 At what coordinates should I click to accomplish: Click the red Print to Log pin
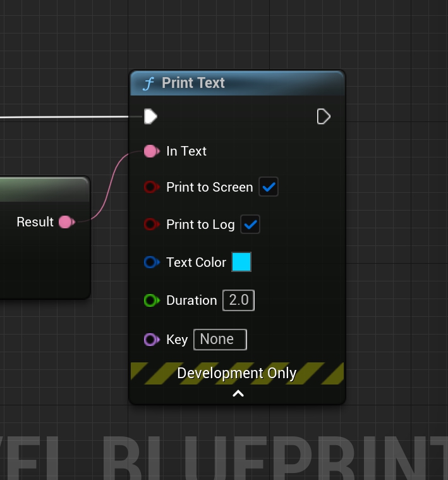point(152,225)
